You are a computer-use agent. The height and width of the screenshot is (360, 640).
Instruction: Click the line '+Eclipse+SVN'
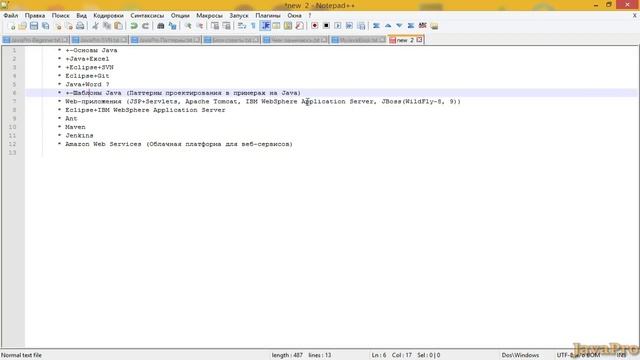tap(89, 67)
